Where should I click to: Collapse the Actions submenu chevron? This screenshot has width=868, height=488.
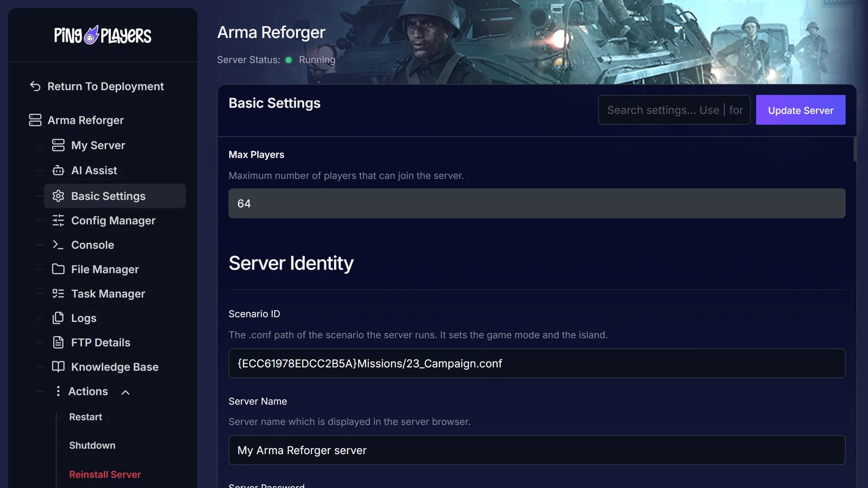126,392
